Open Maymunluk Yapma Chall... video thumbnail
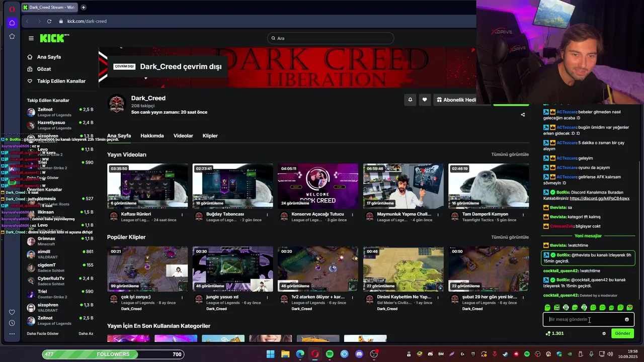 pos(404,186)
